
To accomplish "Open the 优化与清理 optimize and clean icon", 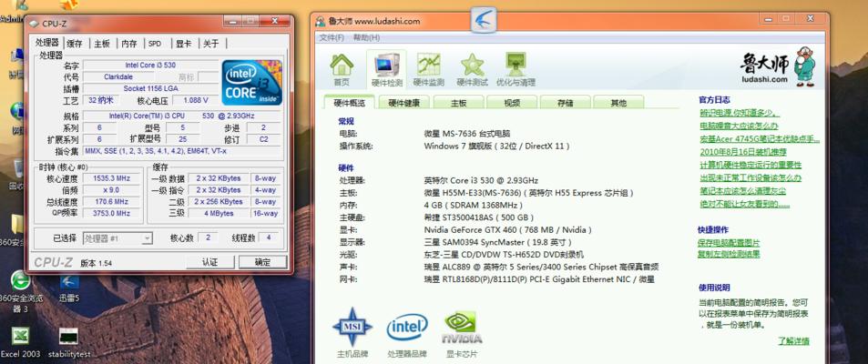I will pos(516,70).
